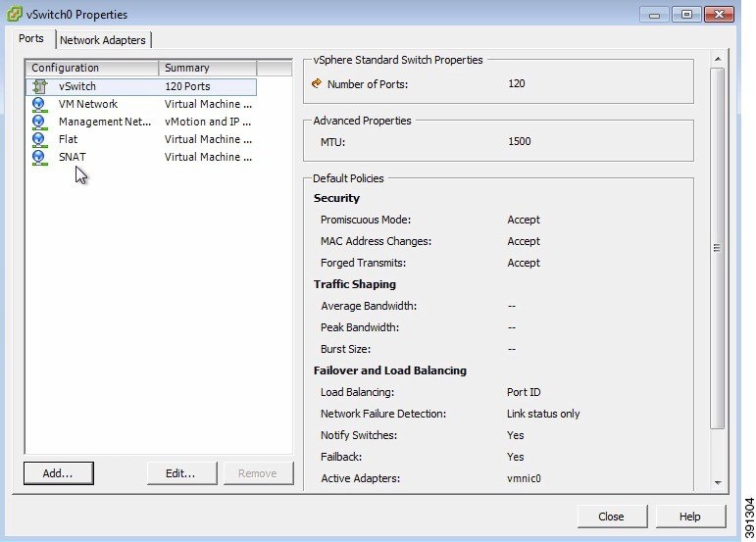
Task: Close window with red X button
Action: coord(719,15)
